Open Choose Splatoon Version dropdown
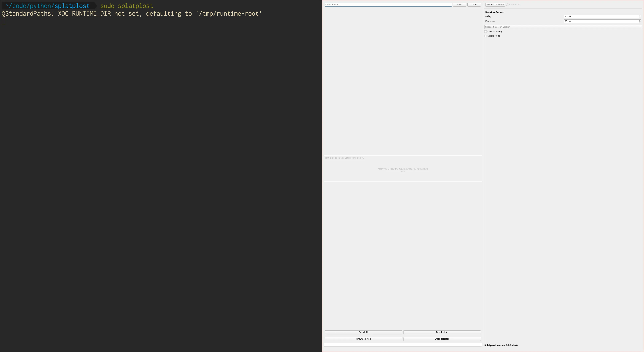The image size is (644, 352). pos(563,27)
